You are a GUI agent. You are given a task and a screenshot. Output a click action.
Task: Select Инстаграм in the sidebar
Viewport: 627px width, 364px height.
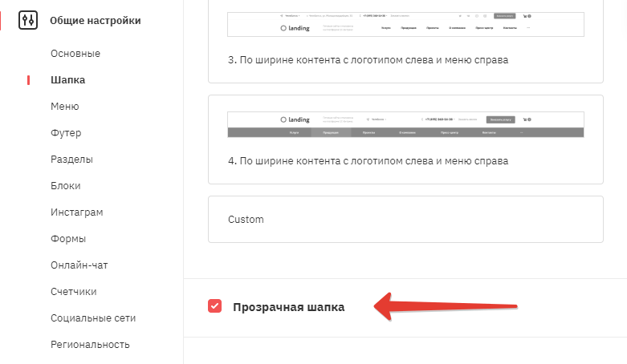click(x=77, y=212)
